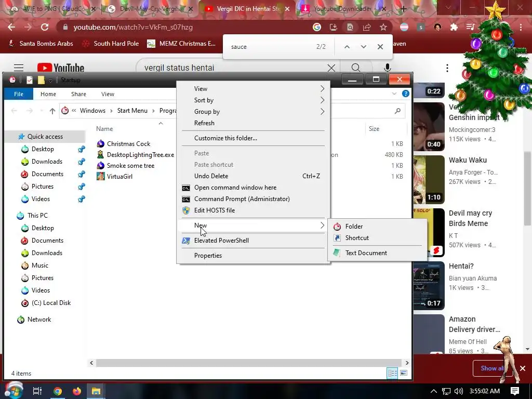
Task: Expand the Group by submenu
Action: [x=254, y=112]
